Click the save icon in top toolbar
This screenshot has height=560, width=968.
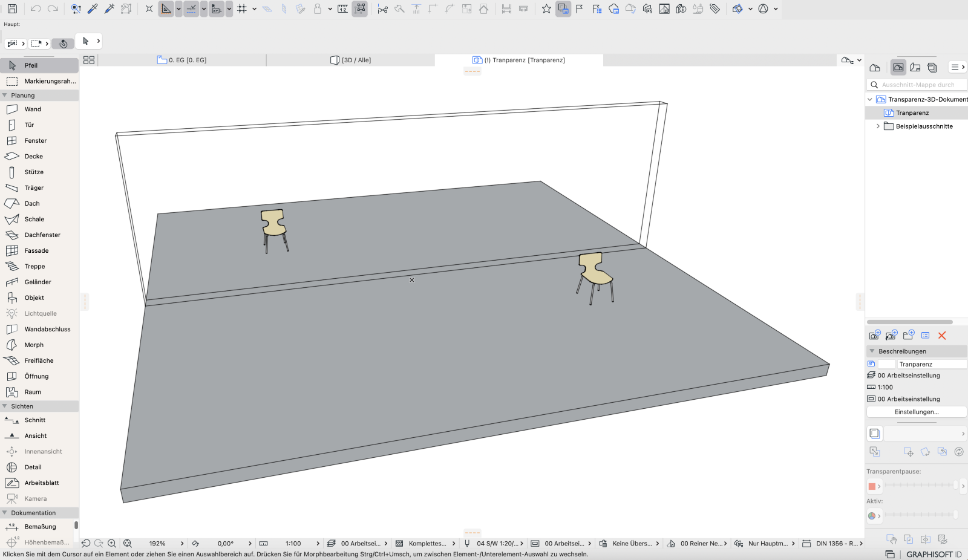click(12, 9)
